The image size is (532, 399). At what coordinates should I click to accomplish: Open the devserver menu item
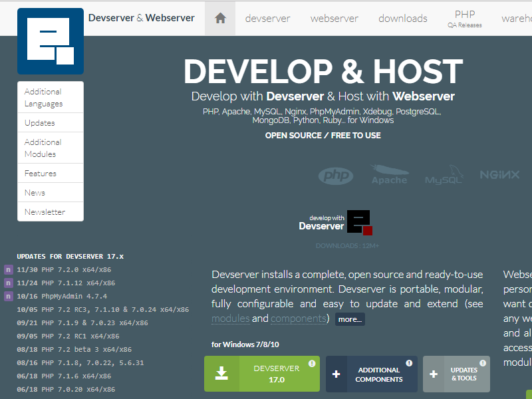point(267,19)
